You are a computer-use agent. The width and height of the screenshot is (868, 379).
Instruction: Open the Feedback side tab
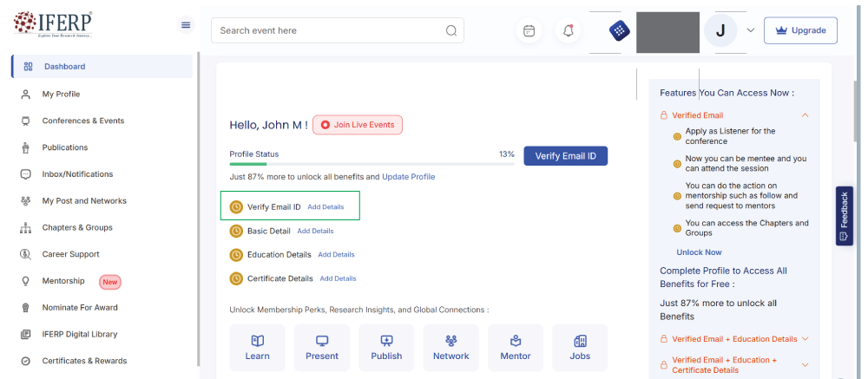[845, 216]
